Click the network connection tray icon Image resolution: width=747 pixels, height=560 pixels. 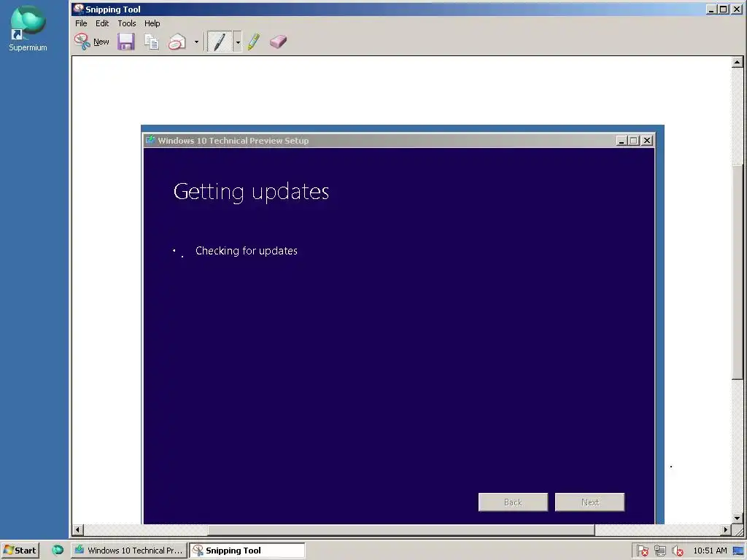pos(659,551)
